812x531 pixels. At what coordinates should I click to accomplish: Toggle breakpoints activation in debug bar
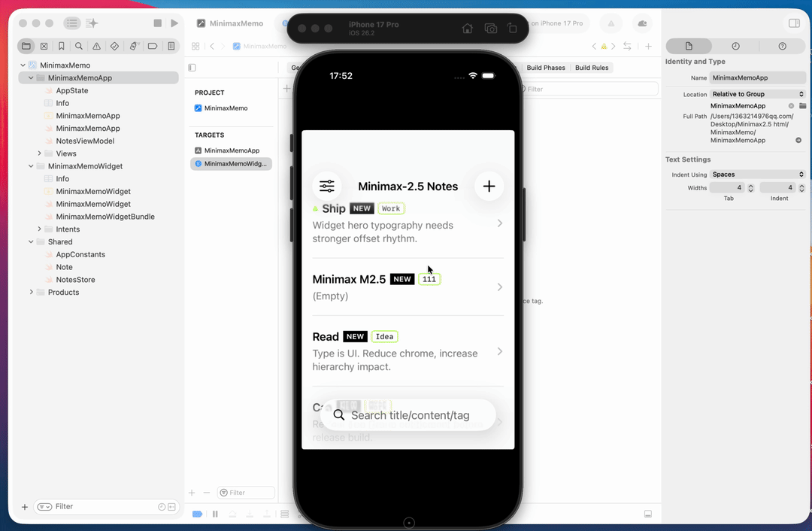pyautogui.click(x=197, y=514)
